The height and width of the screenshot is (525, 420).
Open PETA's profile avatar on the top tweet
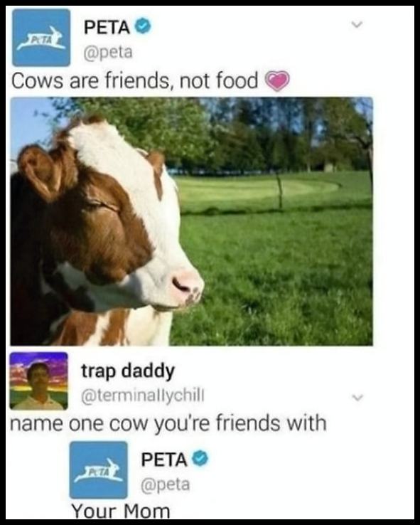point(41,38)
